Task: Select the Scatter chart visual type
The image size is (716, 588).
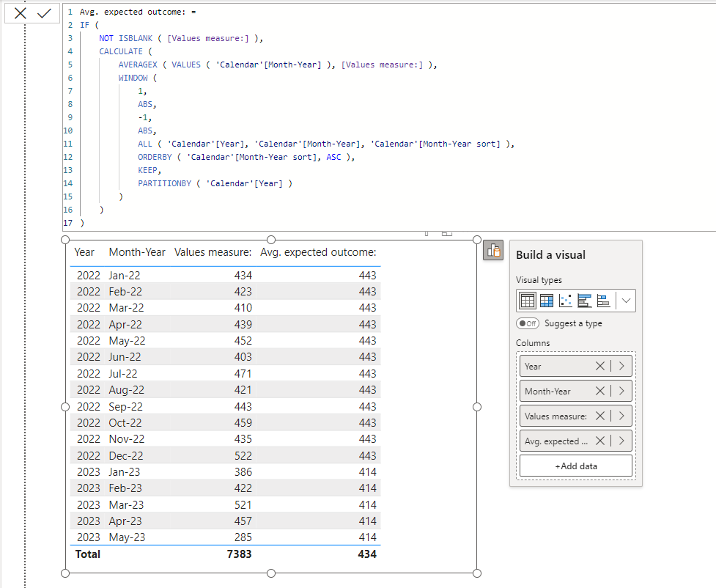Action: pos(565,301)
